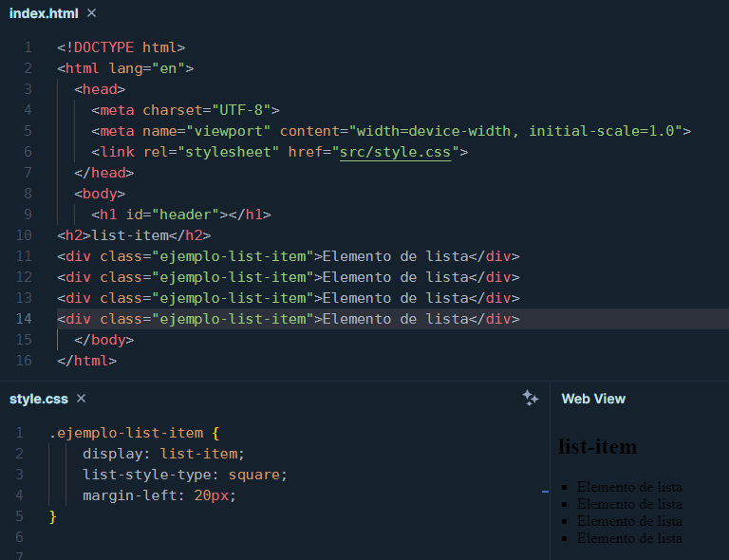Close the style.css tab

coord(81,399)
